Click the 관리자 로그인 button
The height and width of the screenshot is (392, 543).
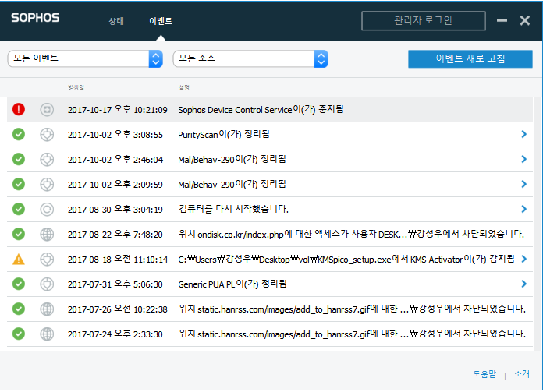(x=423, y=21)
